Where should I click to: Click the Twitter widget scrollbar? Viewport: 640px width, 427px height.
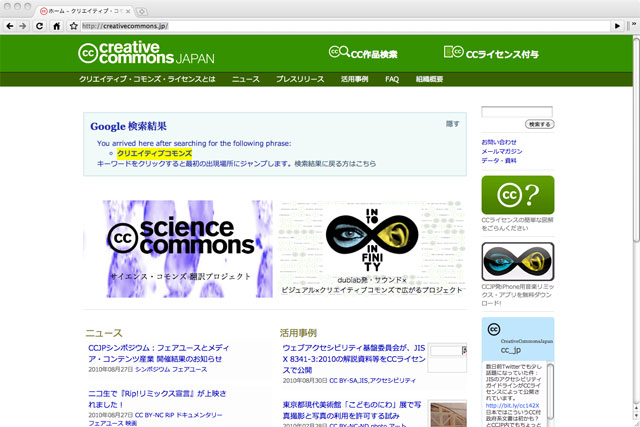(x=550, y=391)
